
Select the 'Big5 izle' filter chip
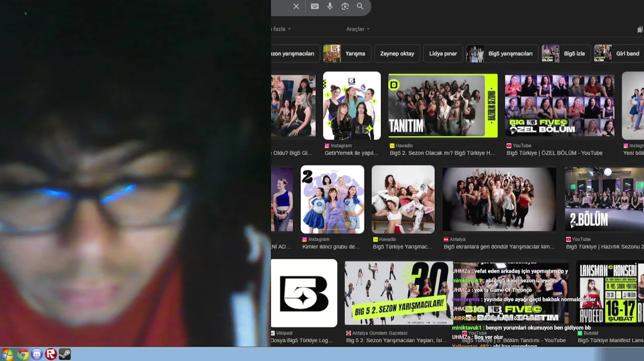click(x=566, y=54)
